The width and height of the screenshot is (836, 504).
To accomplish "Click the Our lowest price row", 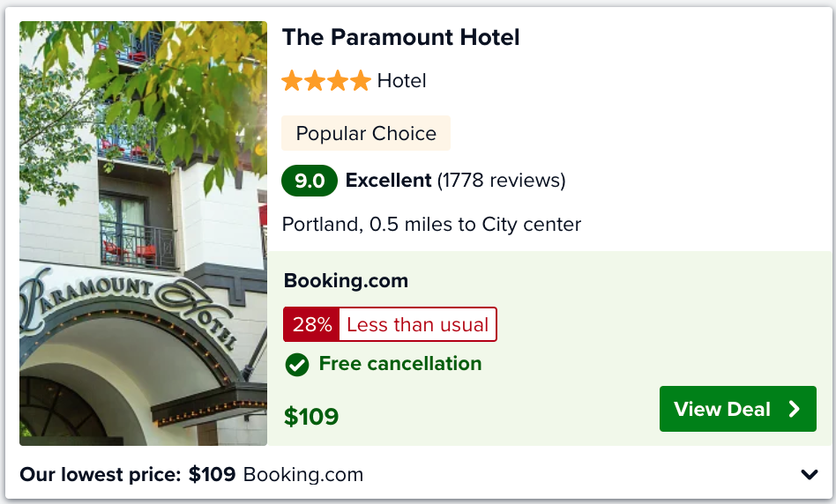I will coord(418,474).
